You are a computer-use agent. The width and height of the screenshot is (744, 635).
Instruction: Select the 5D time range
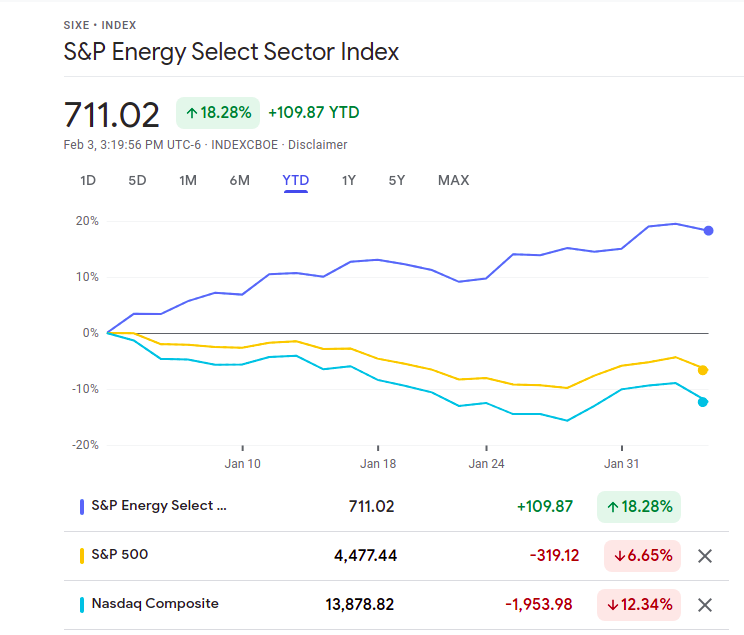click(137, 180)
